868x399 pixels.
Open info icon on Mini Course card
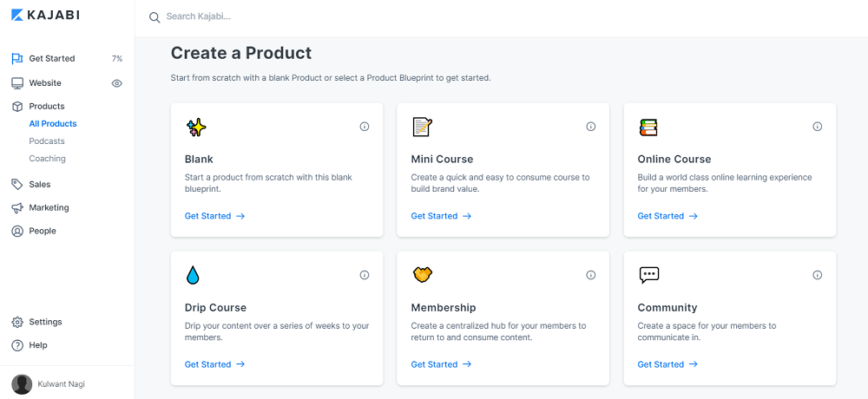coord(591,127)
